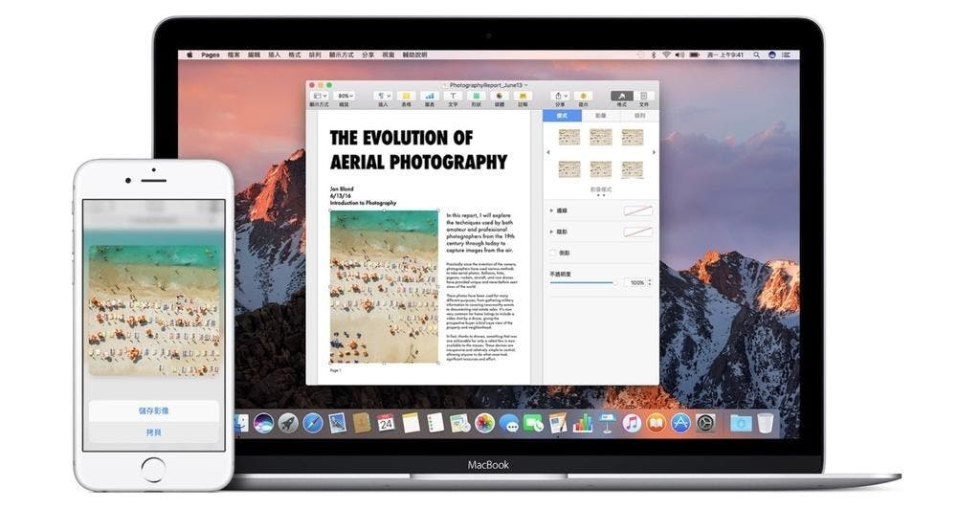Click the Chart (圖表) toolbar icon
Viewport: 980px width, 509px height.
tap(430, 97)
